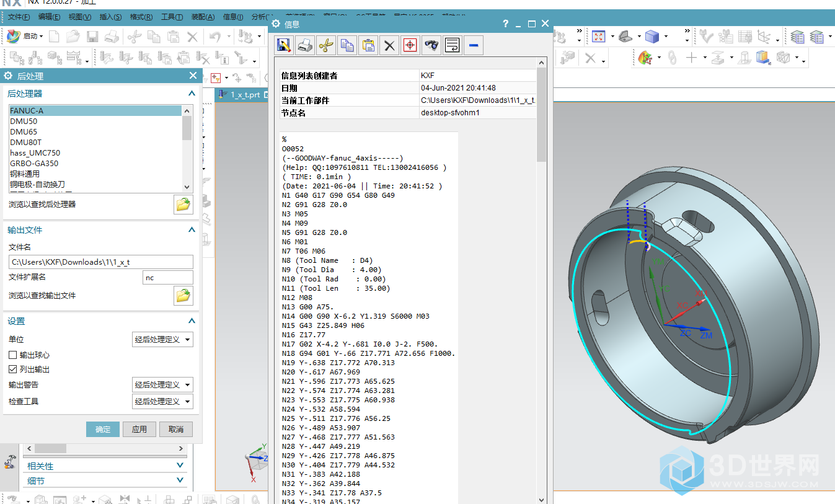Select GRBO-GA350 postprocessor

95,164
